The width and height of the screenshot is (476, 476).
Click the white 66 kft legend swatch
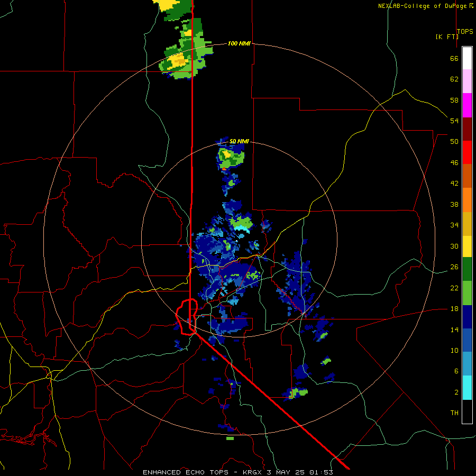467,58
